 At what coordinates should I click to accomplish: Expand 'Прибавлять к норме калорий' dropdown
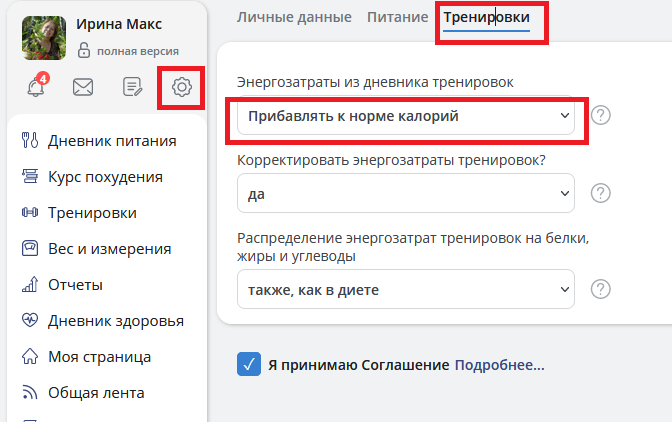405,116
